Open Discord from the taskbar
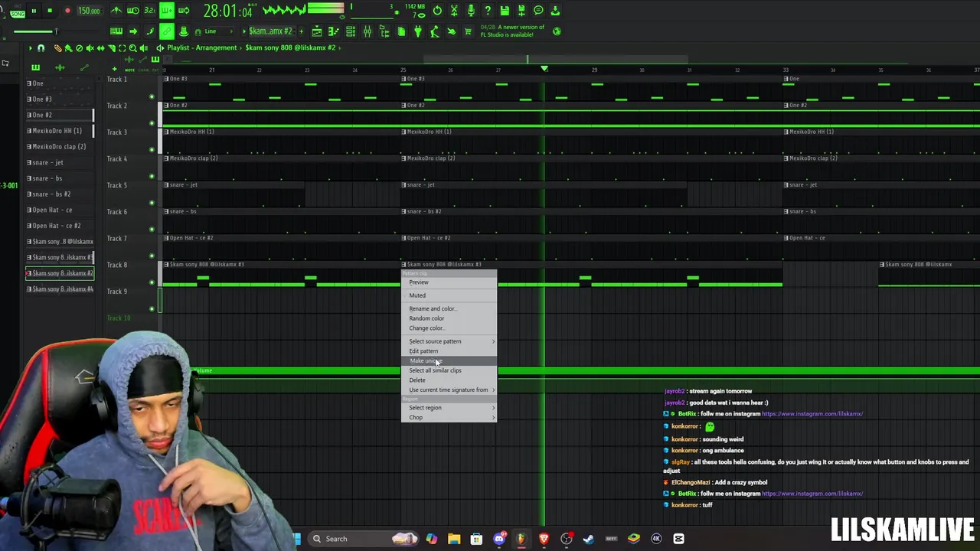980x551 pixels. coord(499,539)
